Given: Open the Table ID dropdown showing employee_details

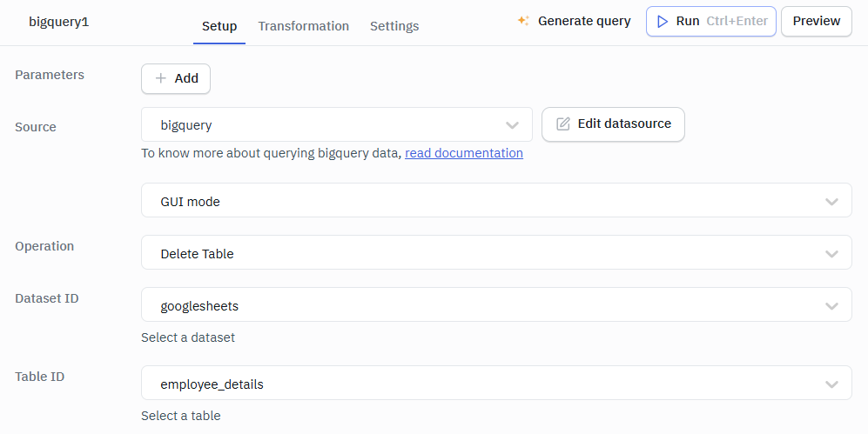Looking at the screenshot, I should tap(496, 383).
